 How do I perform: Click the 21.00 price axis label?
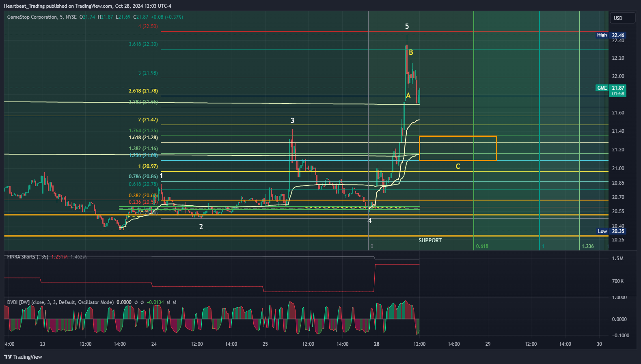(x=618, y=168)
